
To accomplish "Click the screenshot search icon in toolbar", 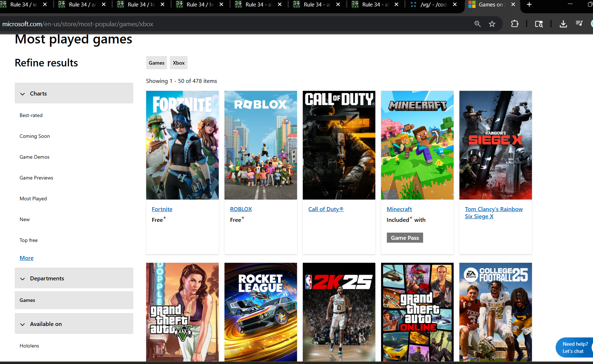I will 539,24.
